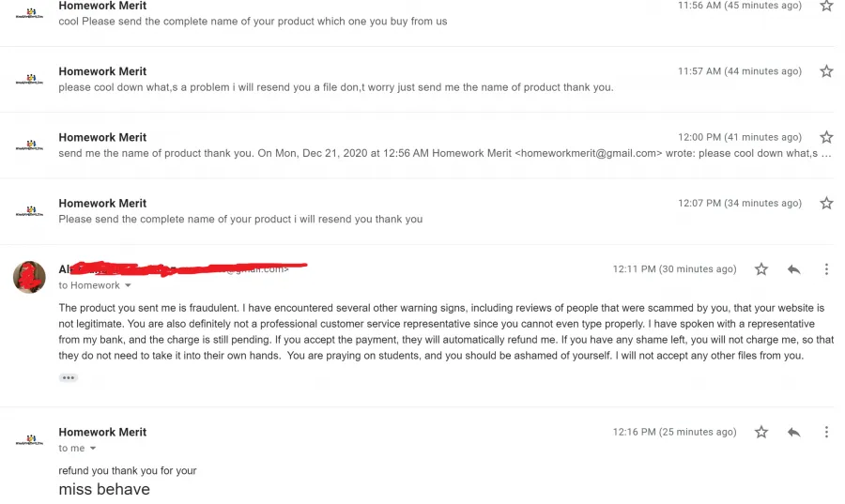The image size is (845, 504).
Task: Star the 12:07 PM Homework Merit message
Action: (826, 203)
